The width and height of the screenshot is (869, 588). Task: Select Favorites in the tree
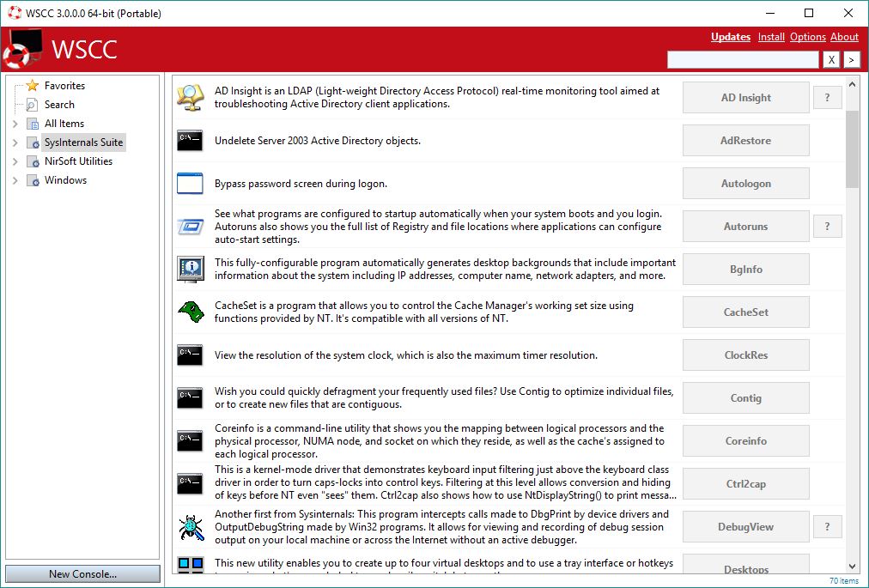pyautogui.click(x=65, y=86)
